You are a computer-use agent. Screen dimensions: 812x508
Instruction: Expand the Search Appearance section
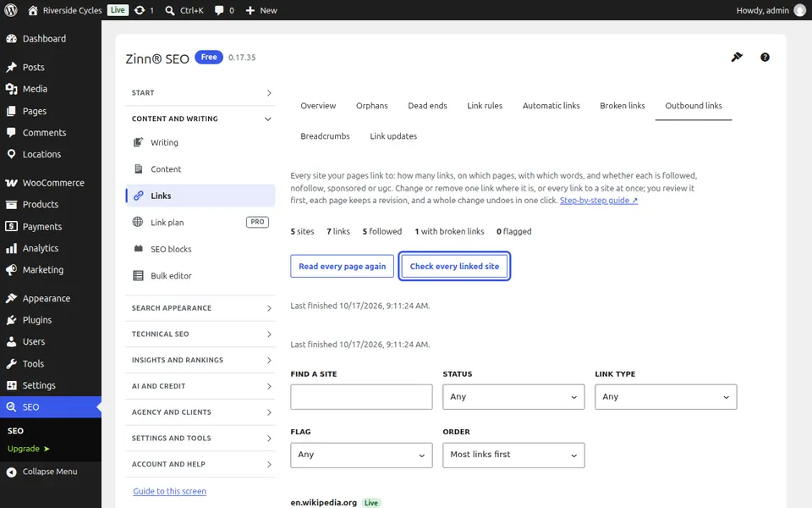point(200,308)
